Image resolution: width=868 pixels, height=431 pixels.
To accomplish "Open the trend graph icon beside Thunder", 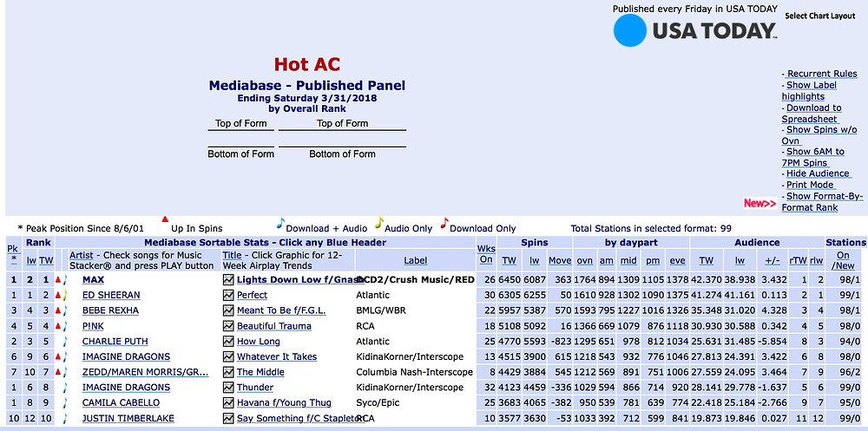I will 228,388.
